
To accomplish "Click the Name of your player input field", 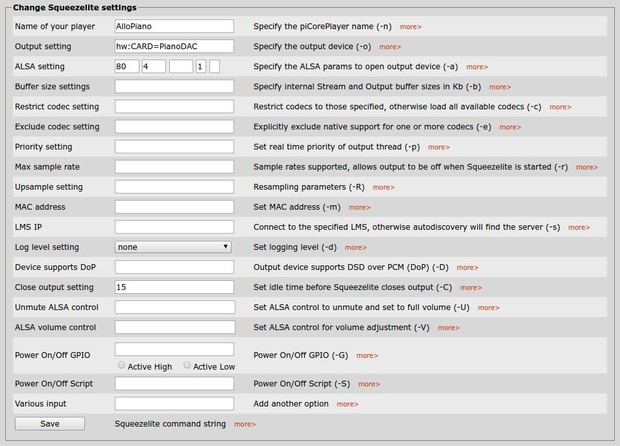I will [x=174, y=26].
